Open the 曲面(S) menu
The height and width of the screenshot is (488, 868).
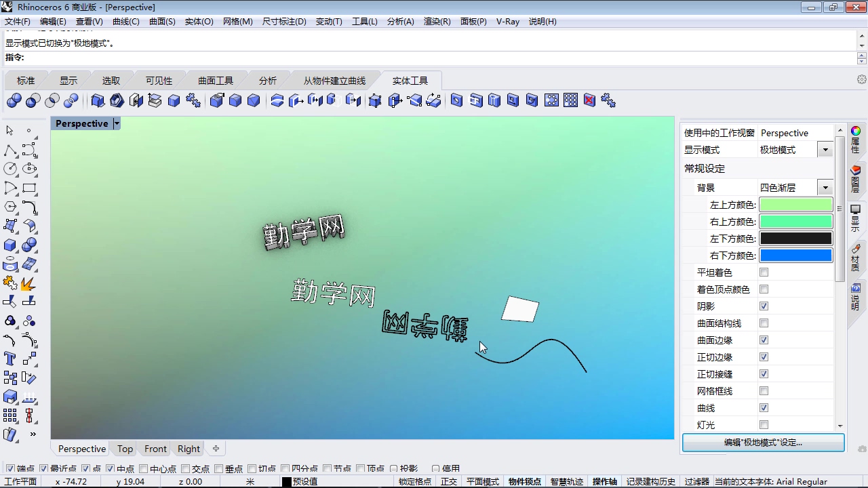(162, 21)
